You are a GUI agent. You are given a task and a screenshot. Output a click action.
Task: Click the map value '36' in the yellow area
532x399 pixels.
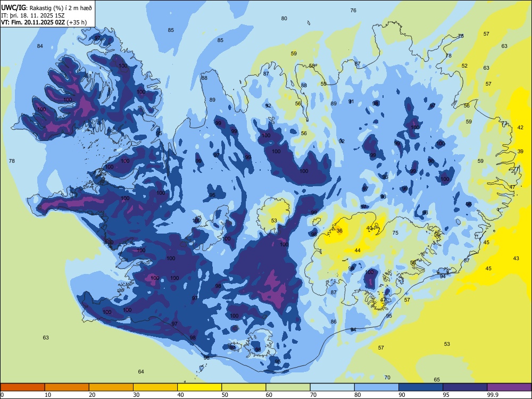(339, 231)
